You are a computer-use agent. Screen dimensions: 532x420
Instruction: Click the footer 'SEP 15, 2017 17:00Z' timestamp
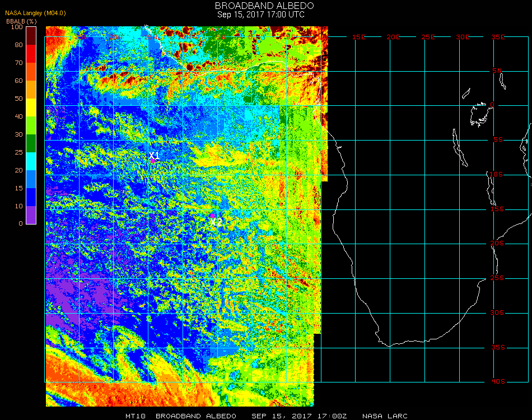click(x=299, y=416)
